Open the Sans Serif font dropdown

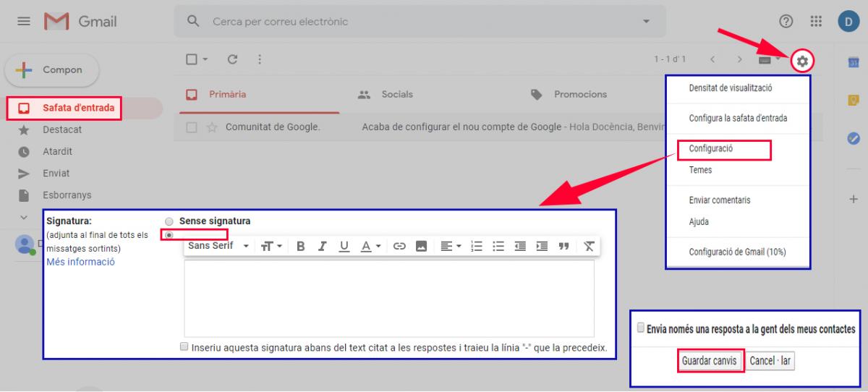click(218, 247)
